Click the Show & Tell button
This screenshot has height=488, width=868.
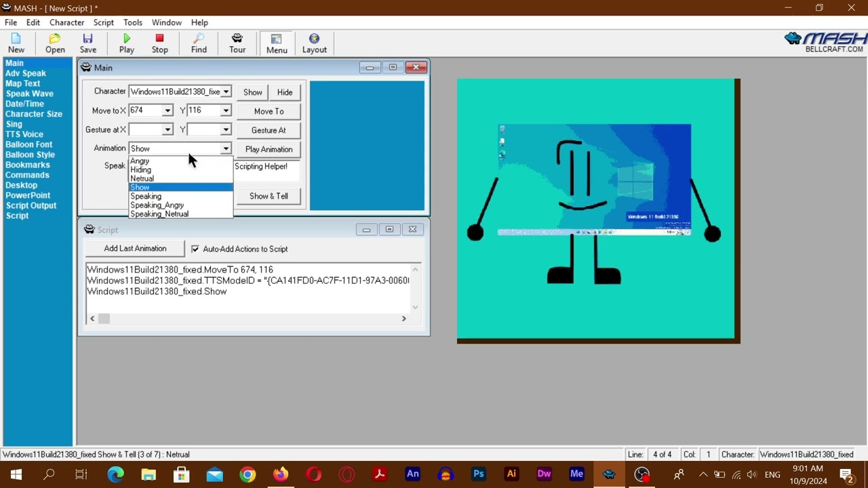click(x=269, y=196)
